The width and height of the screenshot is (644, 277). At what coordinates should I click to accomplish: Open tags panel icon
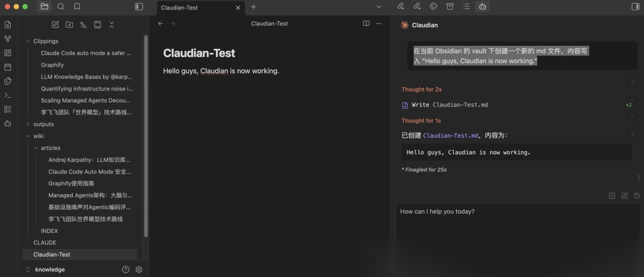pyautogui.click(x=434, y=7)
